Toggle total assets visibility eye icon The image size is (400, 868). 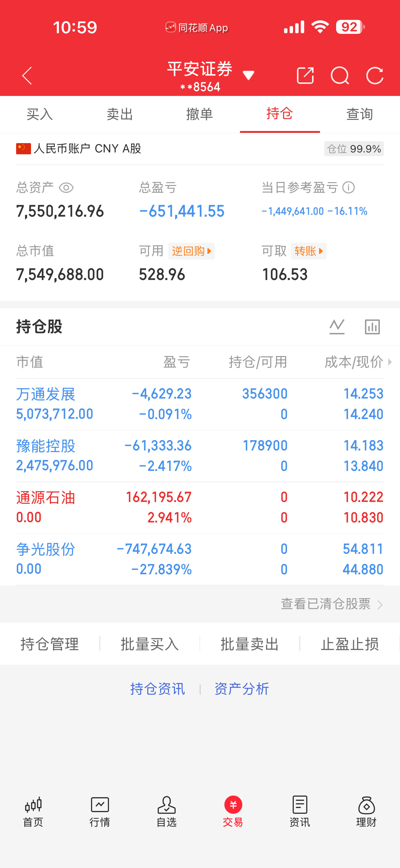click(x=66, y=188)
